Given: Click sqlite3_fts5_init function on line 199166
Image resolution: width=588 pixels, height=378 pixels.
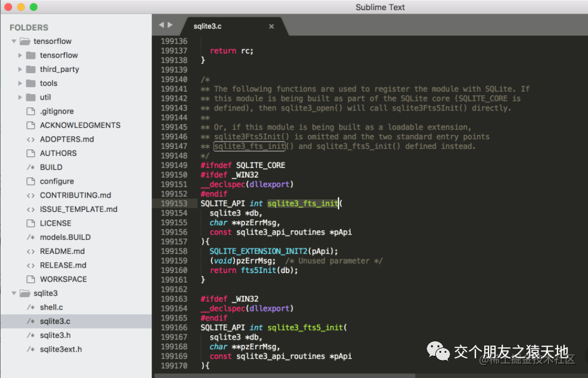Looking at the screenshot, I should coord(305,328).
